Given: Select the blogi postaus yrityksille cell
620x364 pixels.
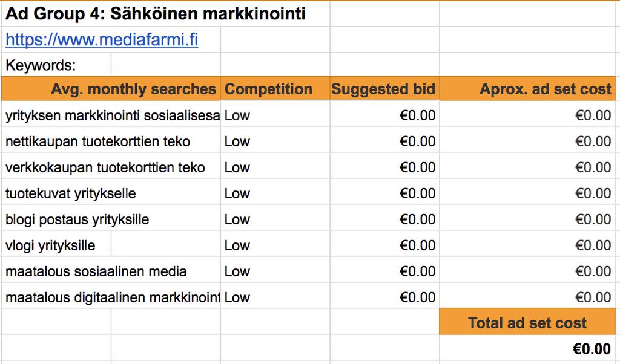Looking at the screenshot, I should (111, 219).
